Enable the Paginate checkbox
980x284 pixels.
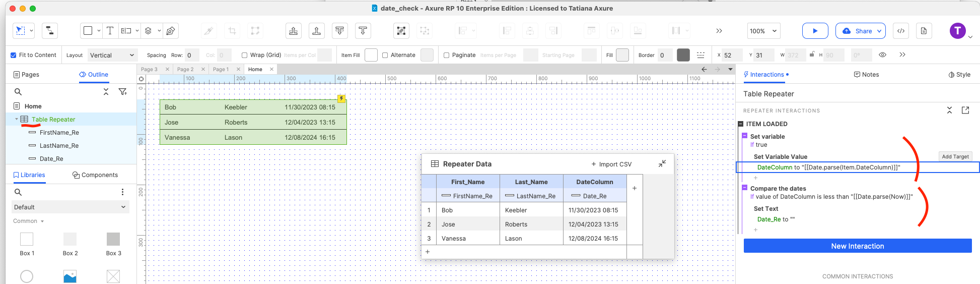pos(446,55)
